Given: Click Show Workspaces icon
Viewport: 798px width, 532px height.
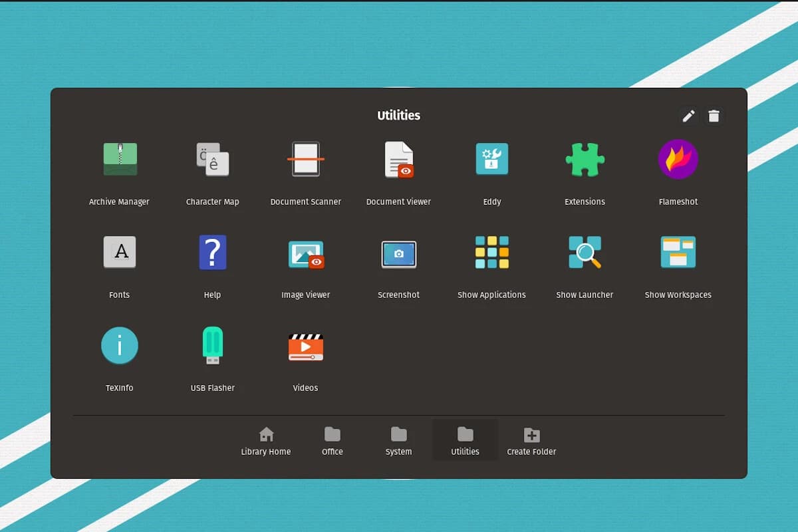Looking at the screenshot, I should (x=678, y=253).
